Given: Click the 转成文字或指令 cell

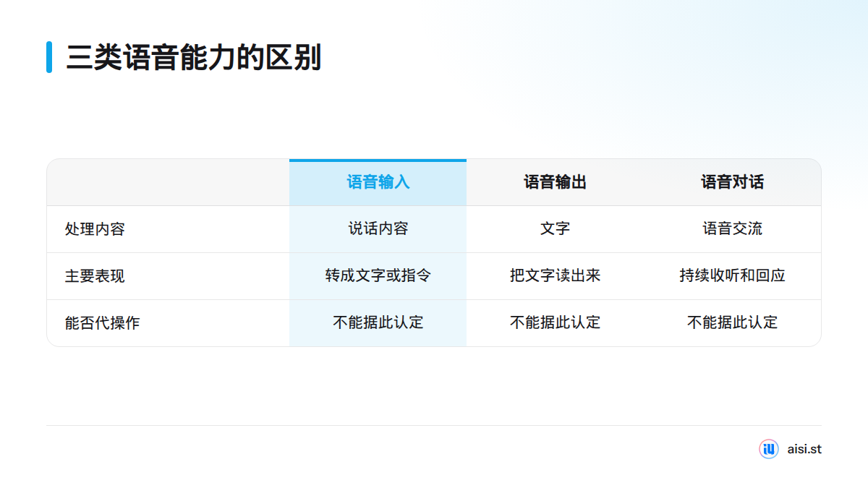Looking at the screenshot, I should tap(378, 276).
